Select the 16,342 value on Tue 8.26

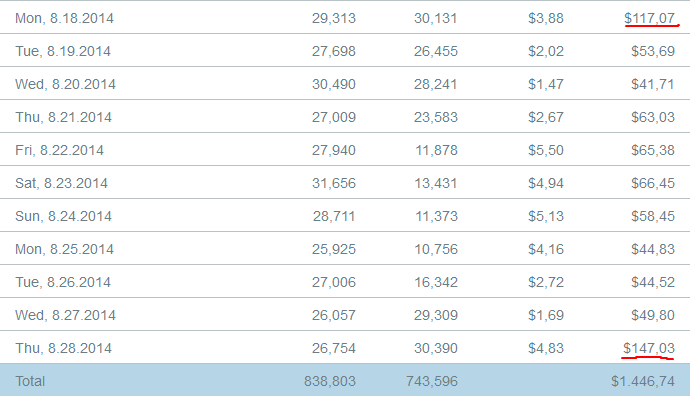click(x=436, y=282)
